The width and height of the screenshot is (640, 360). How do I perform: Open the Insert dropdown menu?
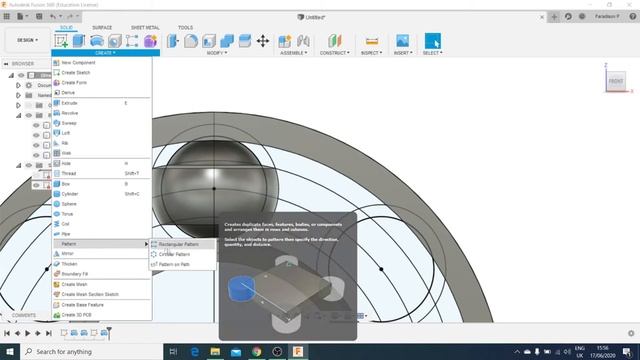[x=403, y=53]
